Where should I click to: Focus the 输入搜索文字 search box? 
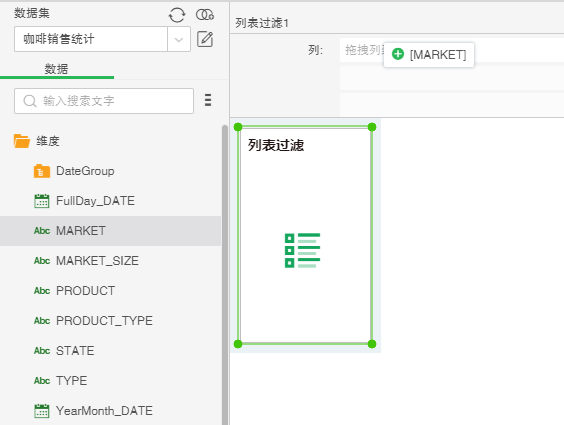tap(104, 101)
